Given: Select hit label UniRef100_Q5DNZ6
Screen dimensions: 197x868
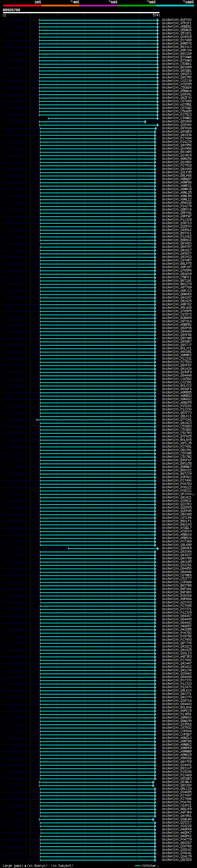Looking at the screenshot, I should pos(176,30).
